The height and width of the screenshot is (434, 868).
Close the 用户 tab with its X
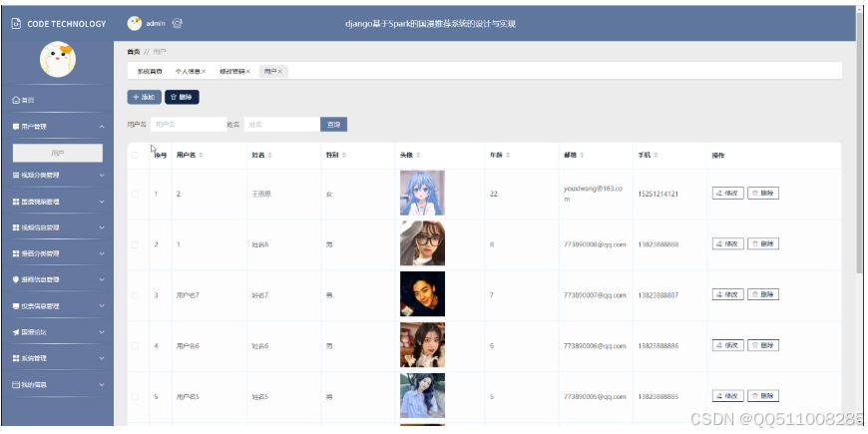pyautogui.click(x=280, y=72)
